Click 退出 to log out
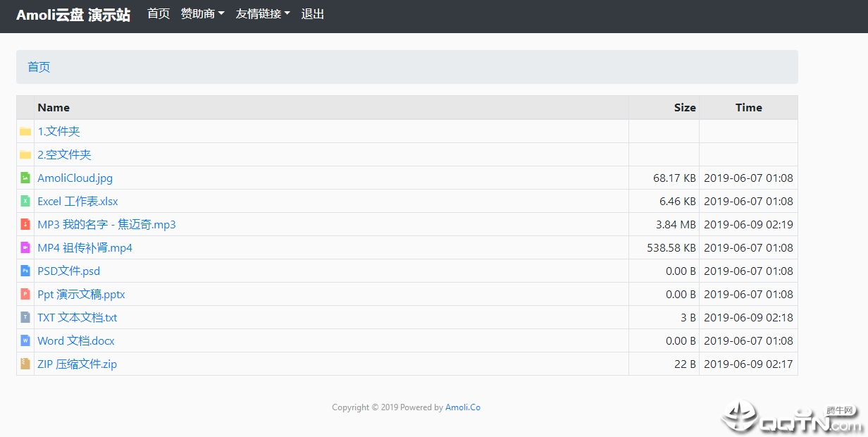The image size is (868, 437). tap(313, 13)
